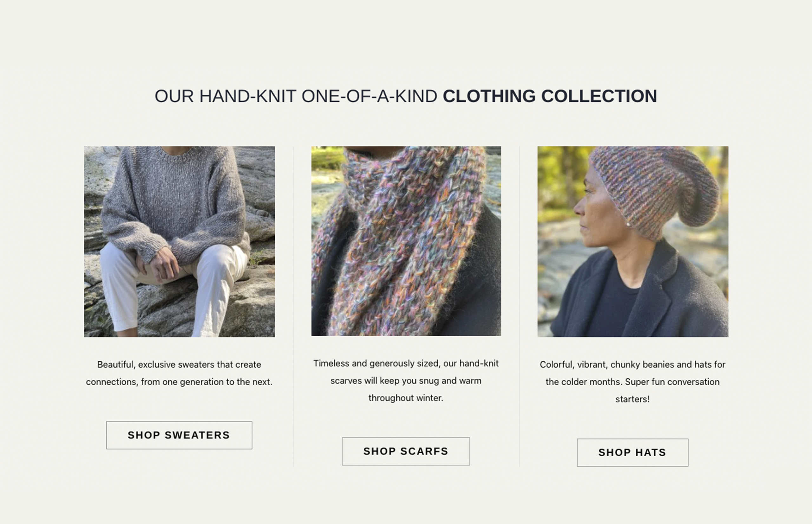This screenshot has height=524, width=812.
Task: Click the Shop Sweaters button
Action: [x=179, y=435]
